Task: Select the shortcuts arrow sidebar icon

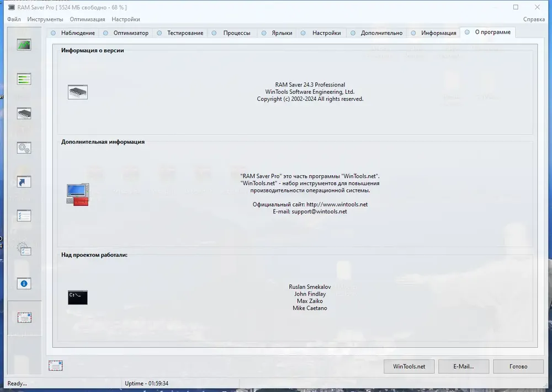Action: (x=24, y=182)
